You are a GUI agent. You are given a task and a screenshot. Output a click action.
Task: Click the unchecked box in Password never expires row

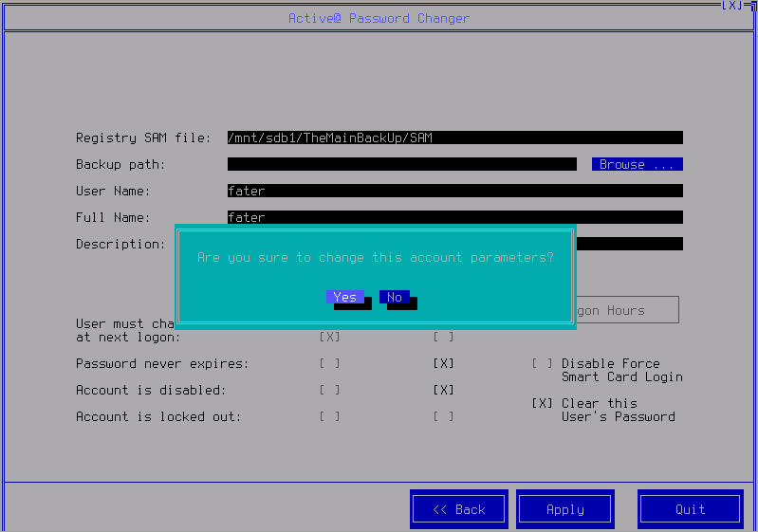pos(329,363)
